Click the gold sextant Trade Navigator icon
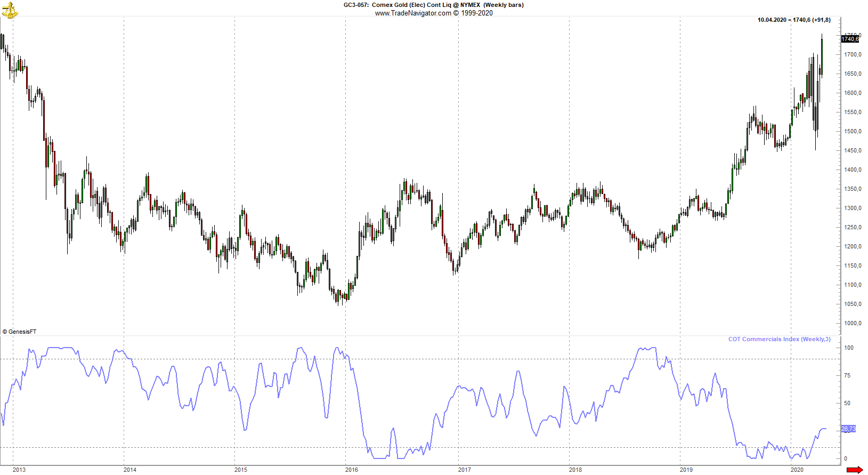868x475 pixels. point(9,10)
